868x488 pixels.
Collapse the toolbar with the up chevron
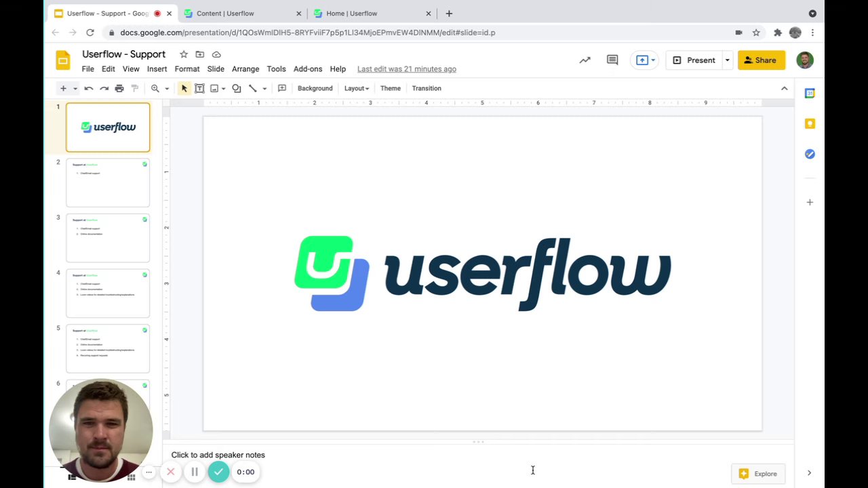785,88
